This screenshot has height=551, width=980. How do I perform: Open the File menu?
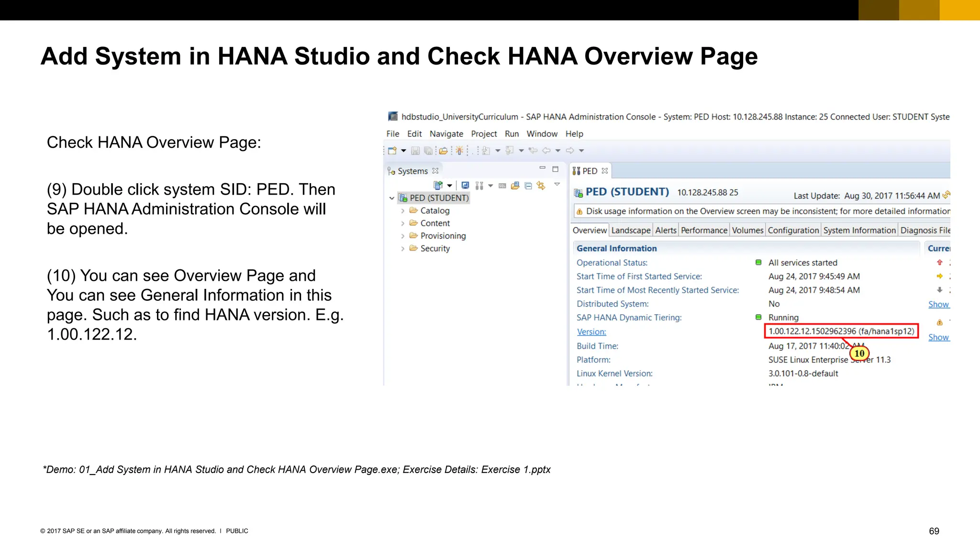click(x=392, y=134)
